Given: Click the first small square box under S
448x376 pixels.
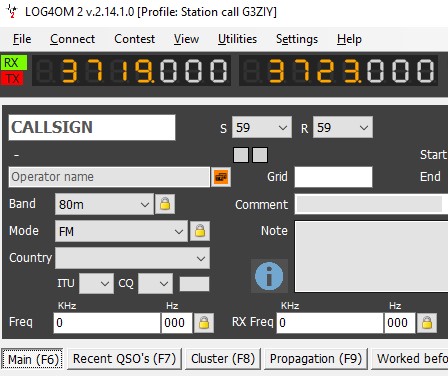Looking at the screenshot, I should coord(241,155).
